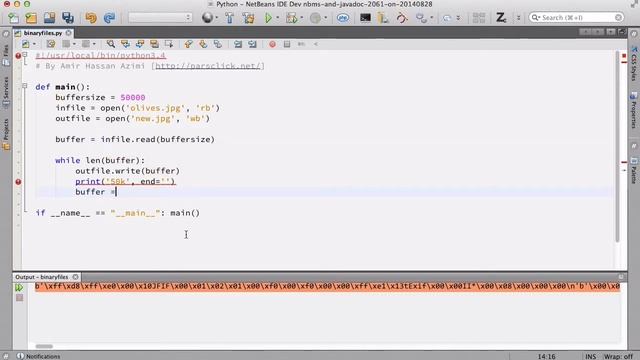Click the New Project toolbar icon
Image resolution: width=640 pixels, height=360 pixels.
click(x=31, y=18)
